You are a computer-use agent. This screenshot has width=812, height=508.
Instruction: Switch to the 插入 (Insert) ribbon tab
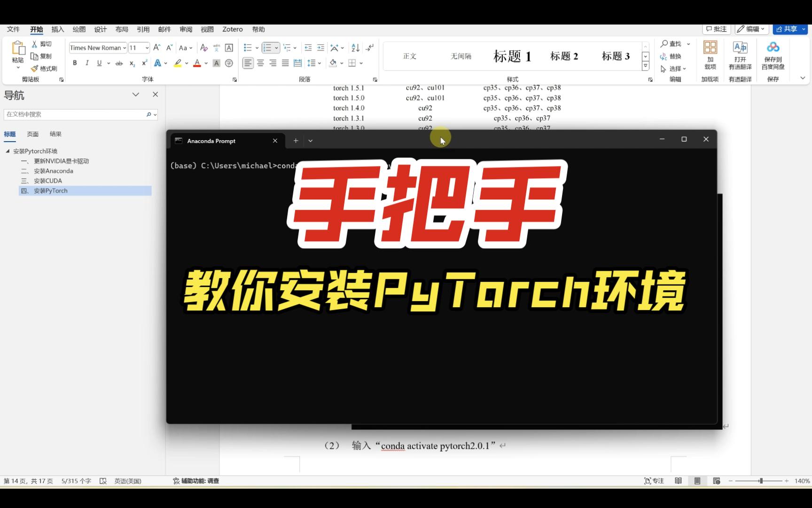58,29
